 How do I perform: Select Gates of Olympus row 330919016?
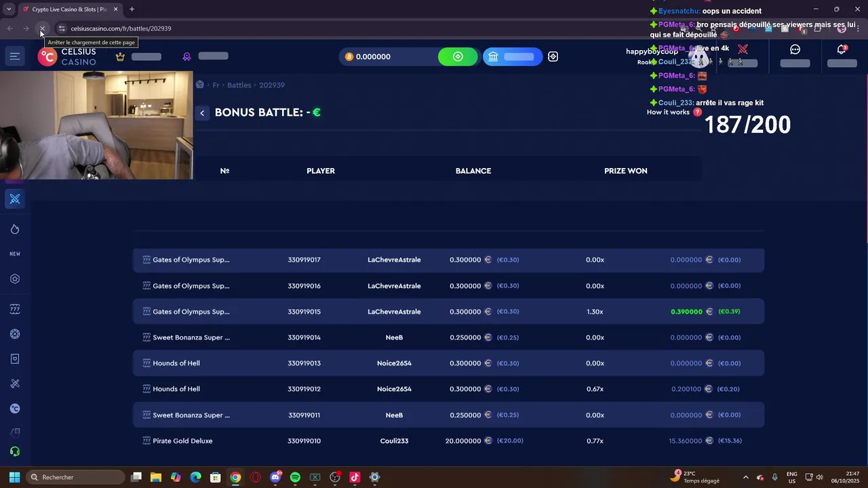click(448, 286)
